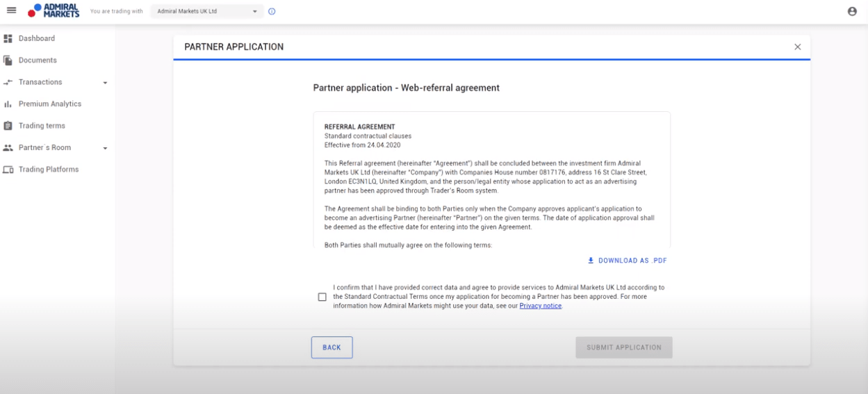The height and width of the screenshot is (394, 868).
Task: Click 'Both Parties shall mutually agree' line
Action: point(409,245)
